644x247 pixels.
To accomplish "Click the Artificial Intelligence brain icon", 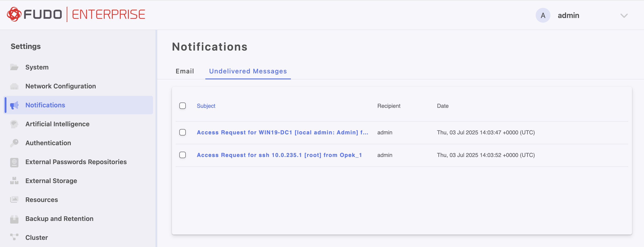I will 14,124.
